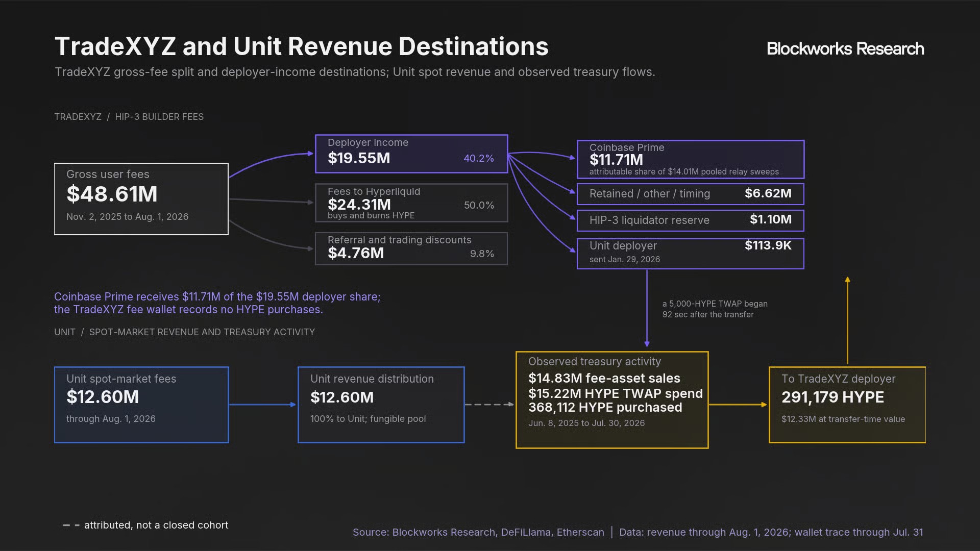Click the TradeXYZ and Unit Revenue title
This screenshot has height=551, width=980.
[x=302, y=46]
